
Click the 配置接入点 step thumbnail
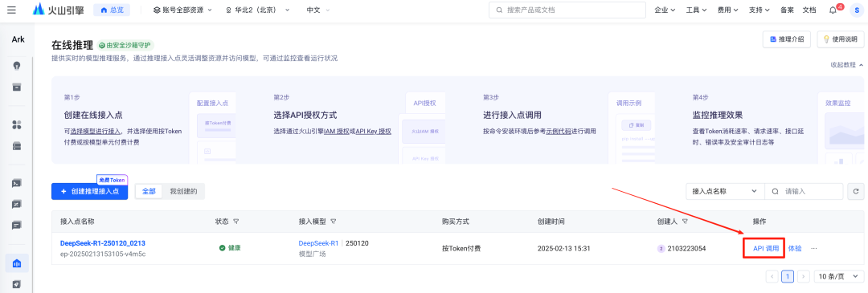click(212, 128)
